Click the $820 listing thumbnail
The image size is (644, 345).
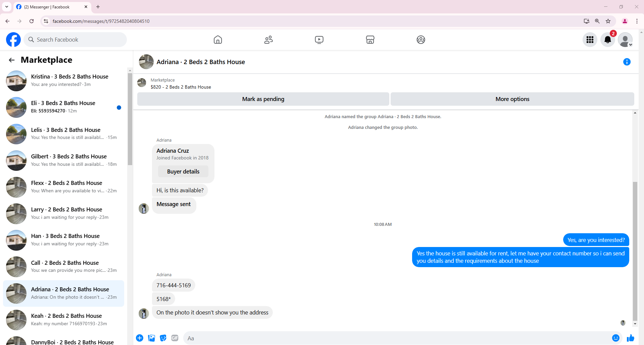click(x=142, y=83)
